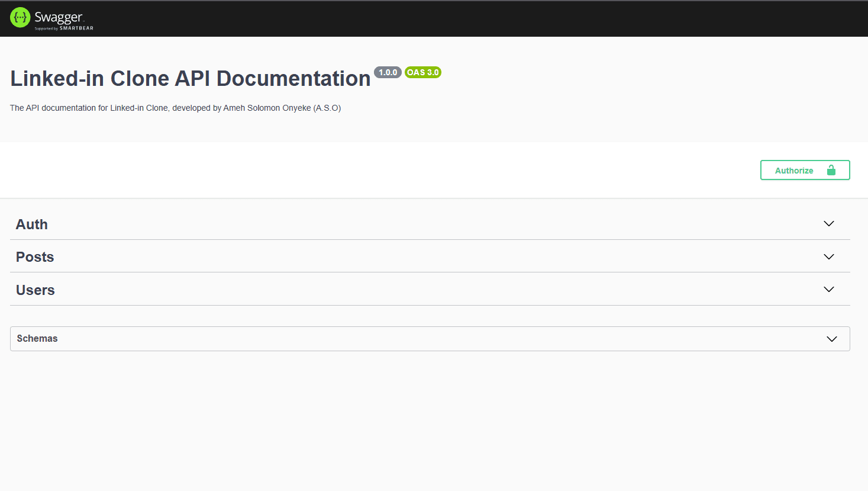Click the Linked-in Clone API Documentation title
The height and width of the screenshot is (491, 868).
[190, 79]
